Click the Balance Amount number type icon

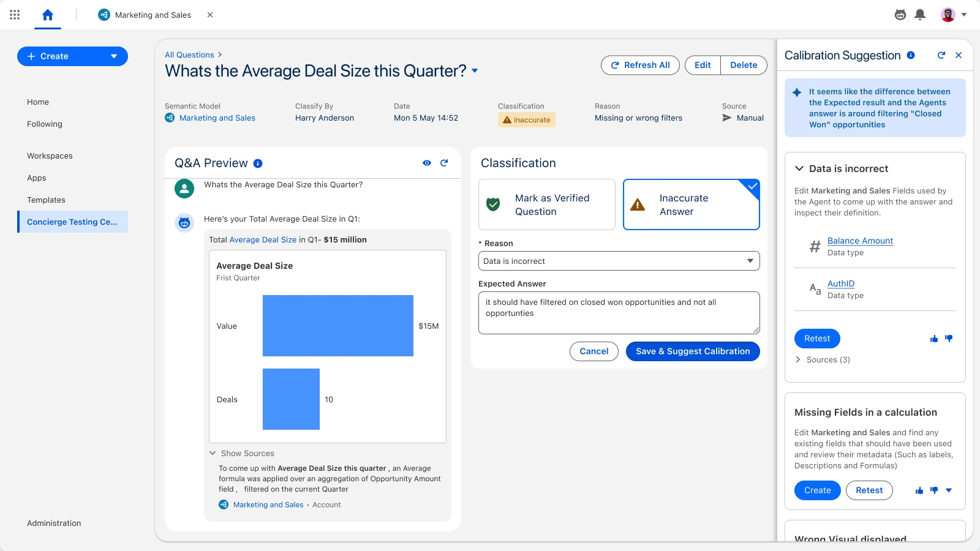click(x=815, y=247)
